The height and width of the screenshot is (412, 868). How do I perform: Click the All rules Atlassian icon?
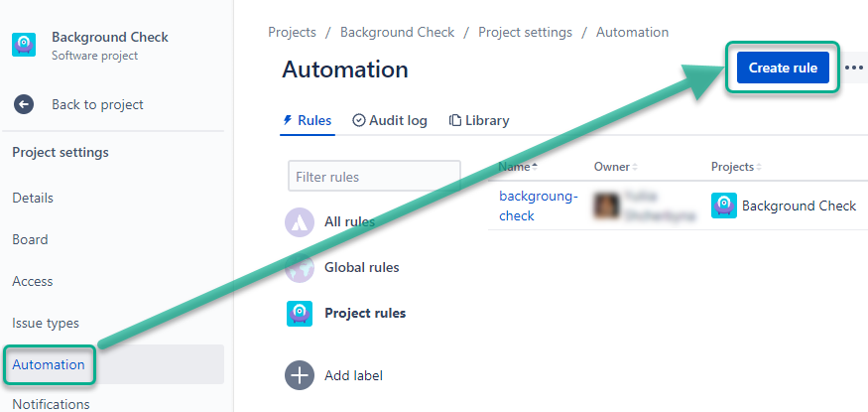pos(299,222)
